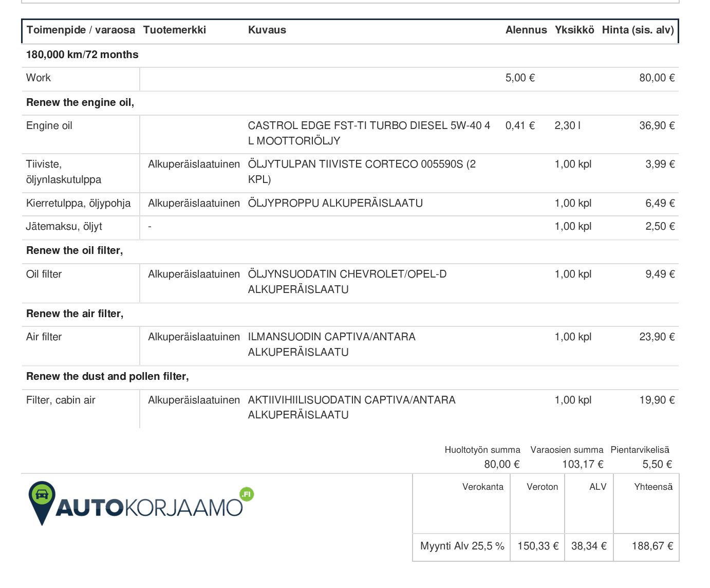Click the Oil filter row label

tap(44, 274)
